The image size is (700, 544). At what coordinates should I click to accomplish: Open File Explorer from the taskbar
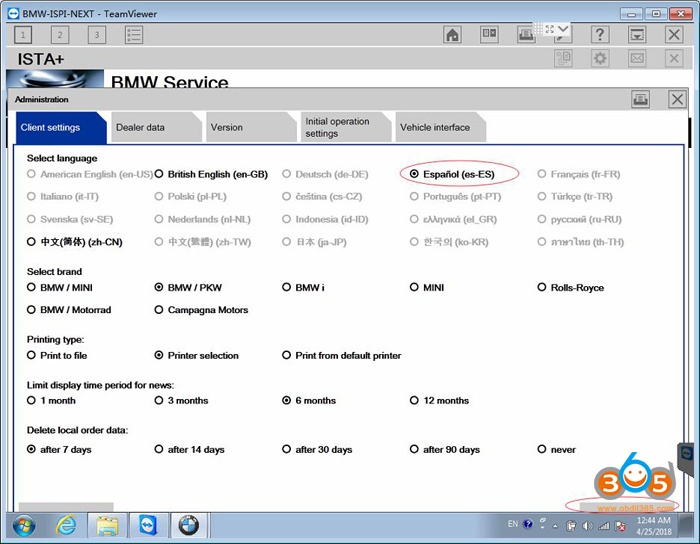[x=107, y=526]
